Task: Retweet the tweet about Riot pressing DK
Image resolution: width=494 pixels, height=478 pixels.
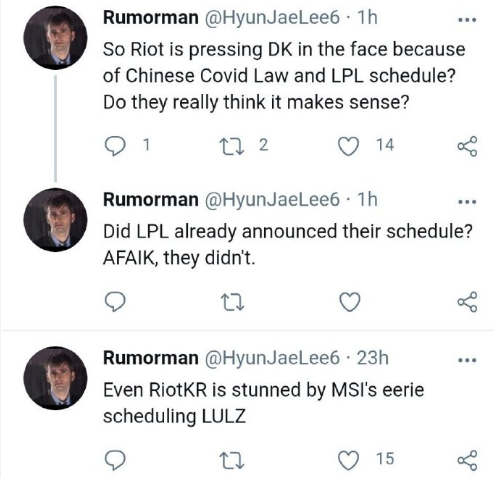Action: click(x=232, y=146)
